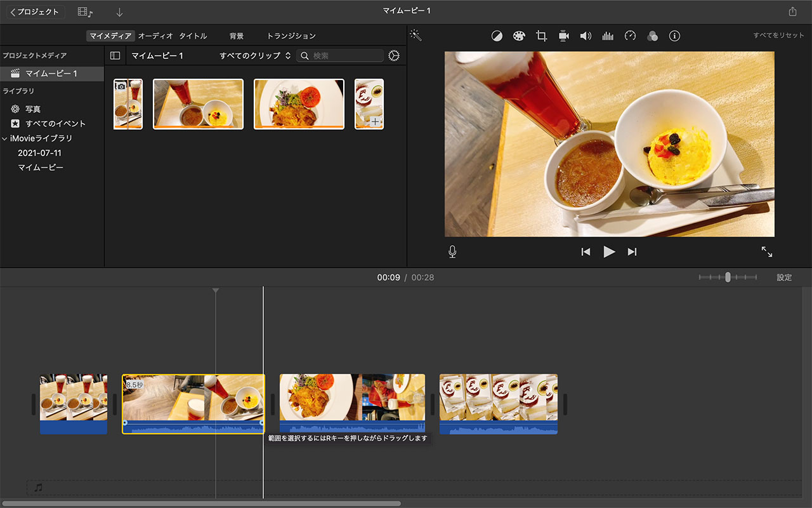Click the timeline zoom slider handle
The height and width of the screenshot is (508, 812).
coord(728,277)
